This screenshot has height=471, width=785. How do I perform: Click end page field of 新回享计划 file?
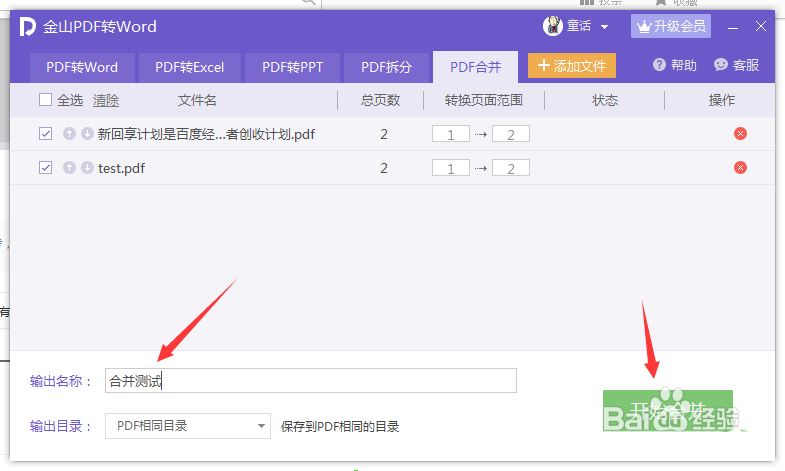click(511, 134)
